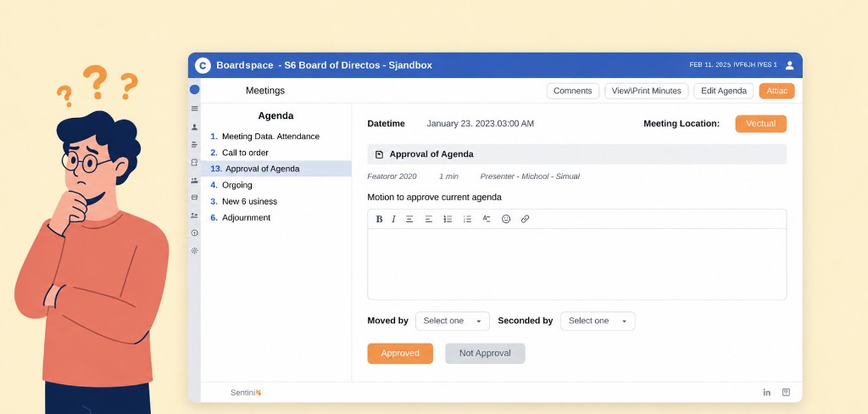Select agenda item 13. Approval of Agenda

pyautogui.click(x=275, y=169)
